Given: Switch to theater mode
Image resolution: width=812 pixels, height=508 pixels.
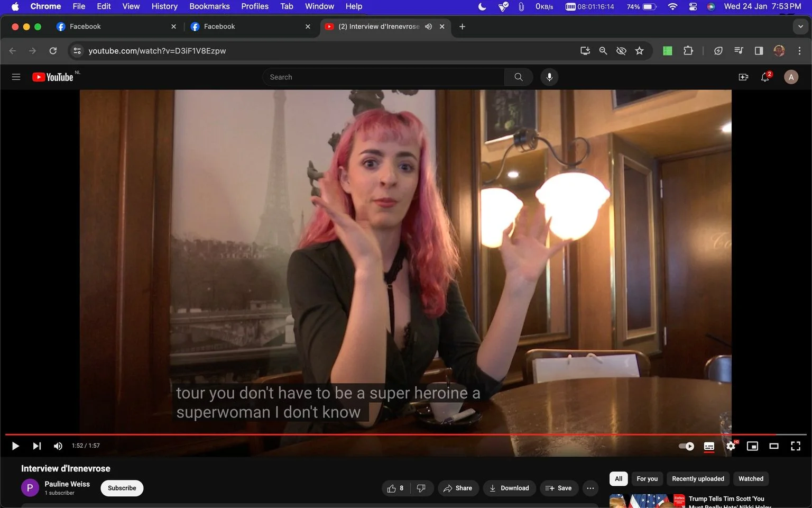Looking at the screenshot, I should [774, 446].
